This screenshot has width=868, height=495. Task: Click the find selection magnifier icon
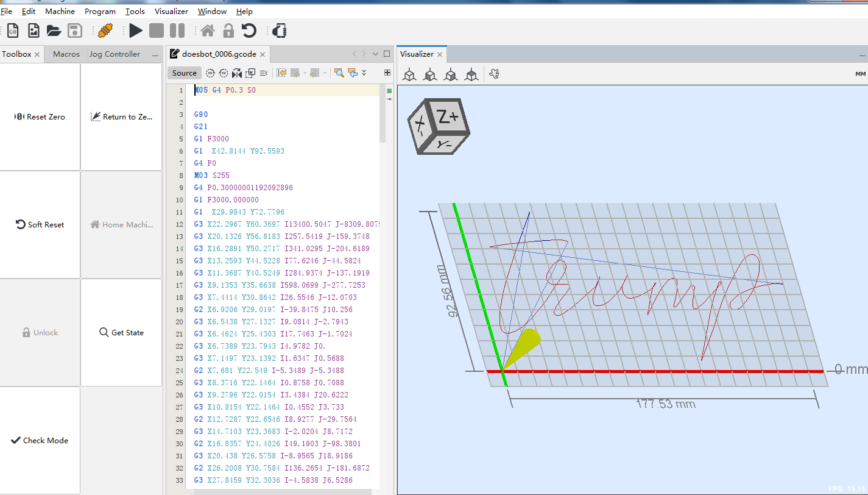point(339,73)
